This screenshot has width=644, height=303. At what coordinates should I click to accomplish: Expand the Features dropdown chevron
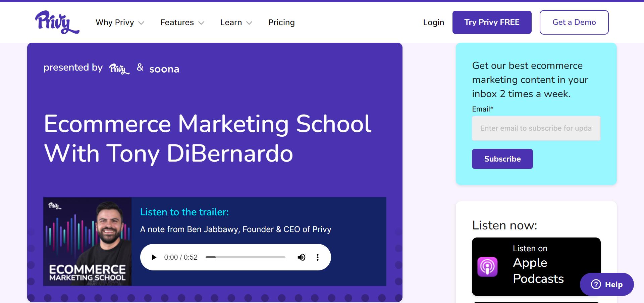(201, 23)
